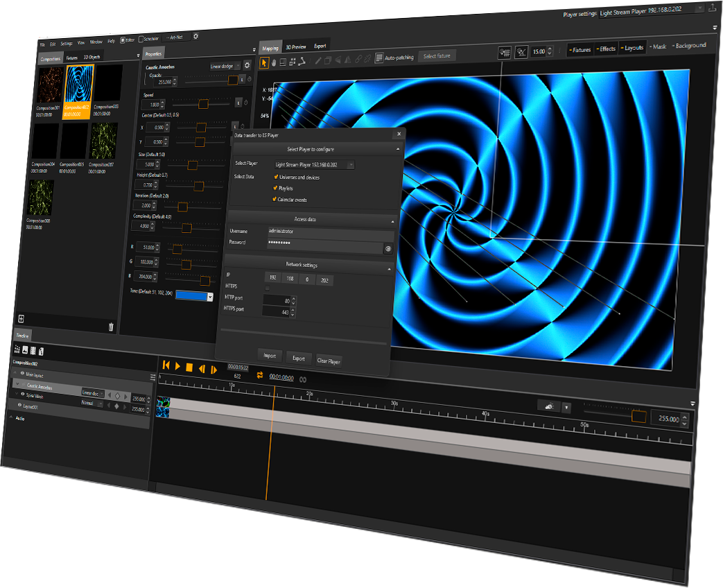Open the Tone color dropdown arrow

(210, 297)
